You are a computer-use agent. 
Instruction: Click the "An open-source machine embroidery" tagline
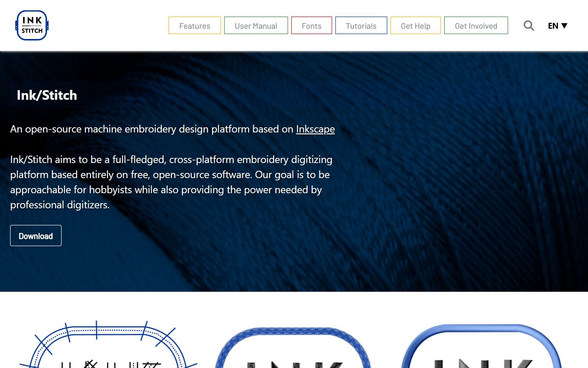pos(172,129)
